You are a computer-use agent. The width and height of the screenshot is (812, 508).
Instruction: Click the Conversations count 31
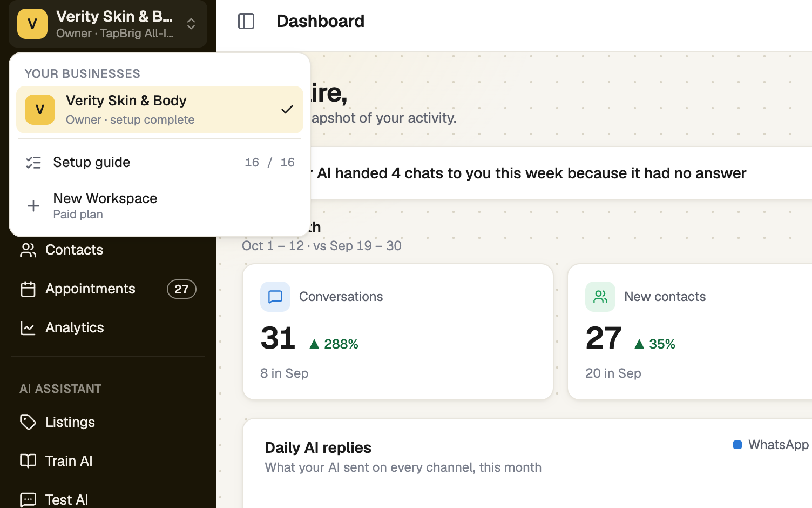click(x=278, y=338)
